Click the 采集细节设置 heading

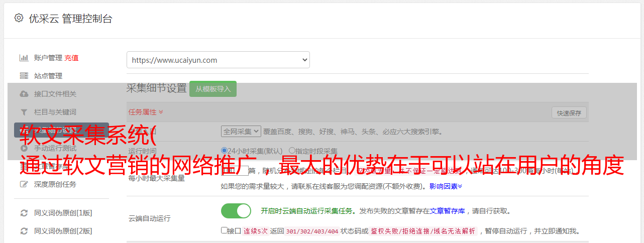point(157,88)
